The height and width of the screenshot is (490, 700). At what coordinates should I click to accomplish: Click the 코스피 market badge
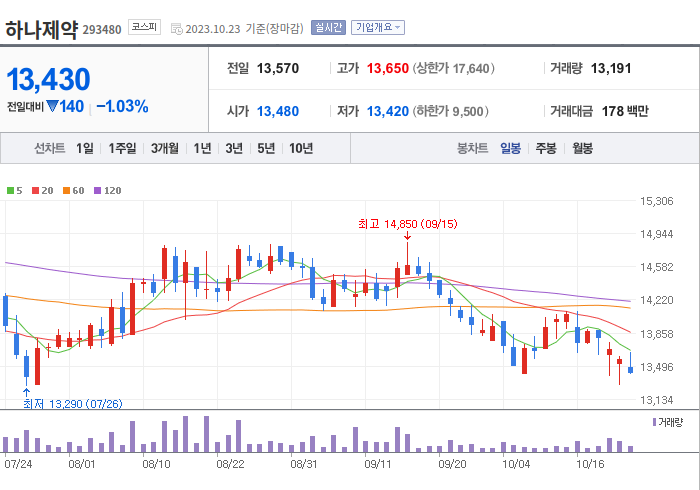[144, 27]
